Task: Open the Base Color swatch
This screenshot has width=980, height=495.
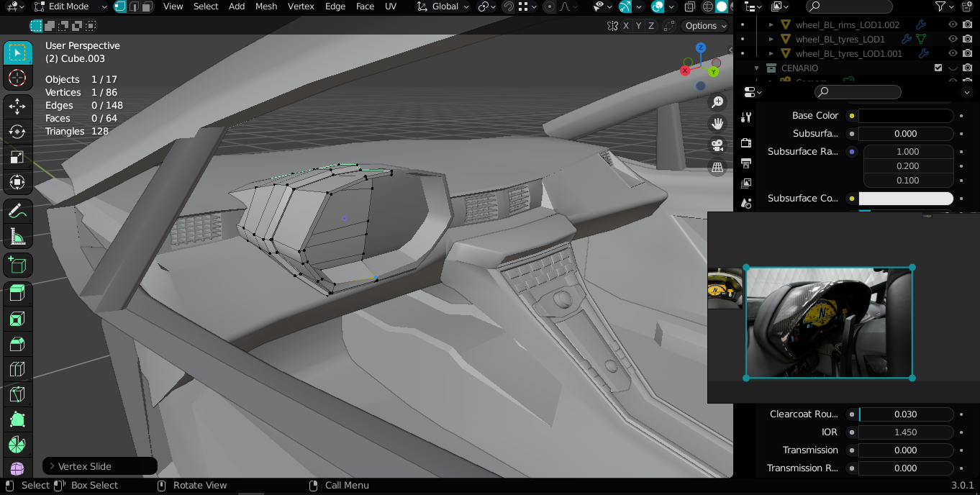Action: click(x=906, y=116)
